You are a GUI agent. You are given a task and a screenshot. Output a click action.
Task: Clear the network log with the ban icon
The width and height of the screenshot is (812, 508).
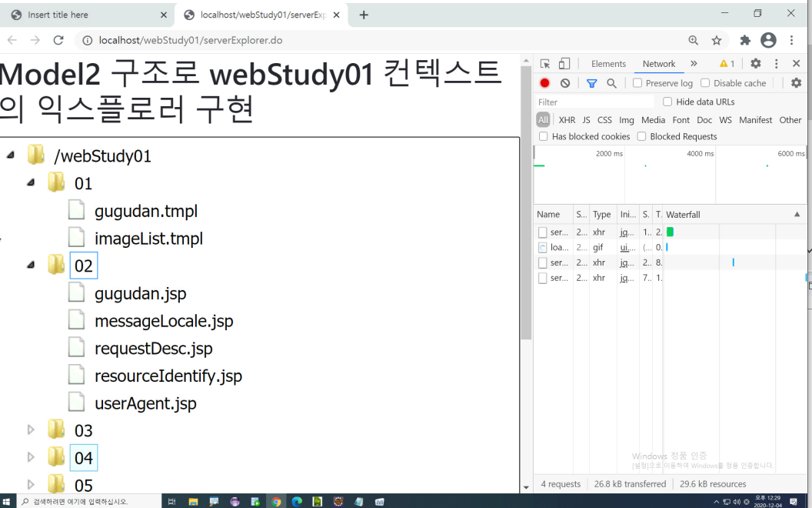pyautogui.click(x=566, y=82)
